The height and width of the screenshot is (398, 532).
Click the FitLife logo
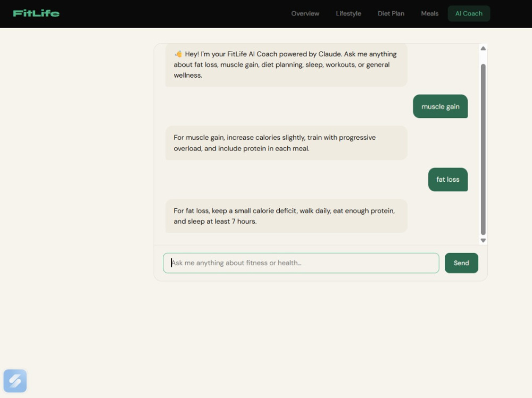[x=36, y=13]
